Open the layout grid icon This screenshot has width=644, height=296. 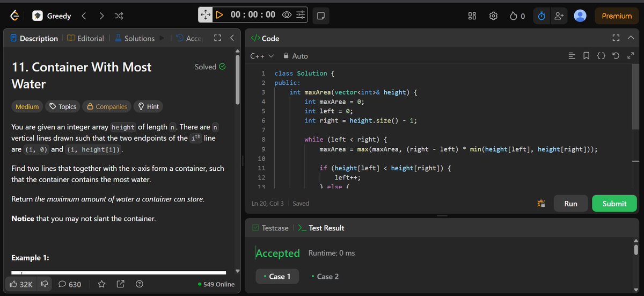click(472, 16)
